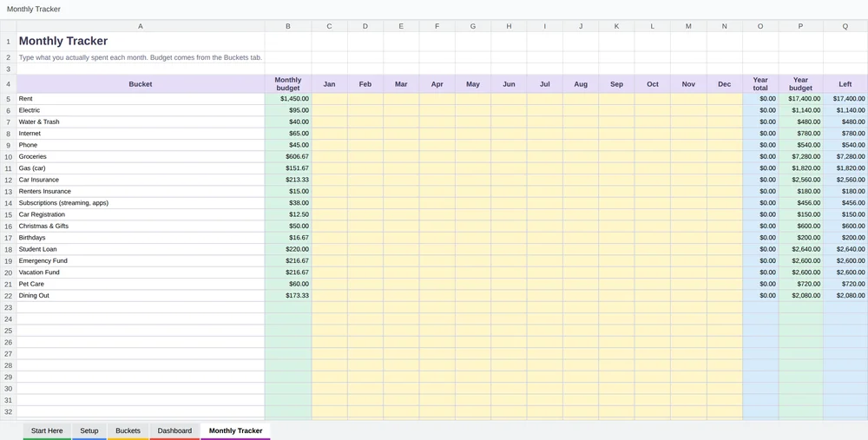The height and width of the screenshot is (440, 868).
Task: Select row 22 header
Action: (x=9, y=296)
